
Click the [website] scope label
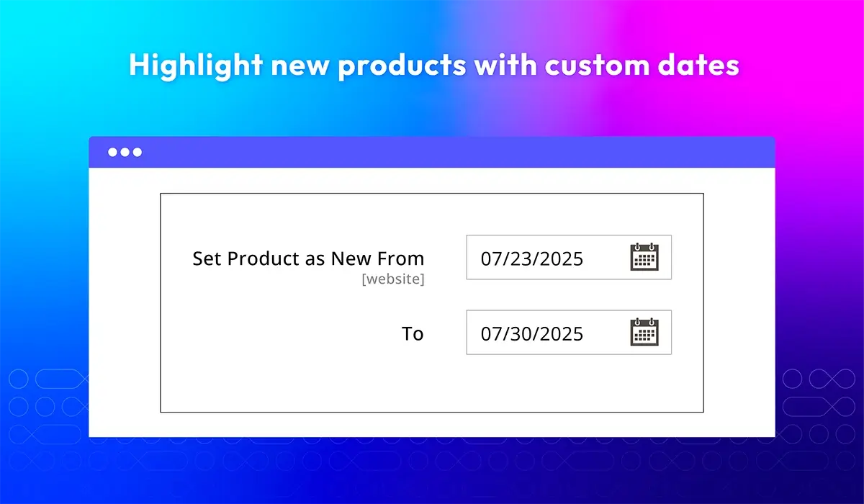(x=393, y=279)
